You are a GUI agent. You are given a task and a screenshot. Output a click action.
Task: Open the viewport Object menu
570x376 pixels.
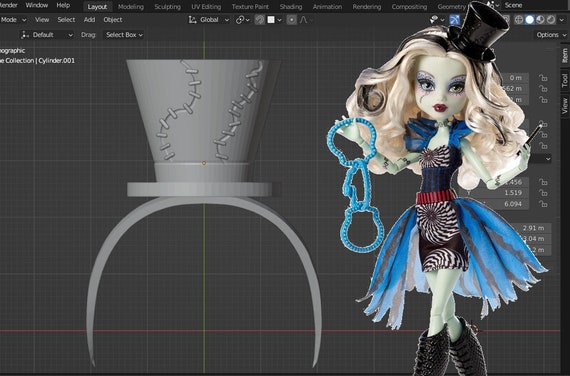point(113,20)
